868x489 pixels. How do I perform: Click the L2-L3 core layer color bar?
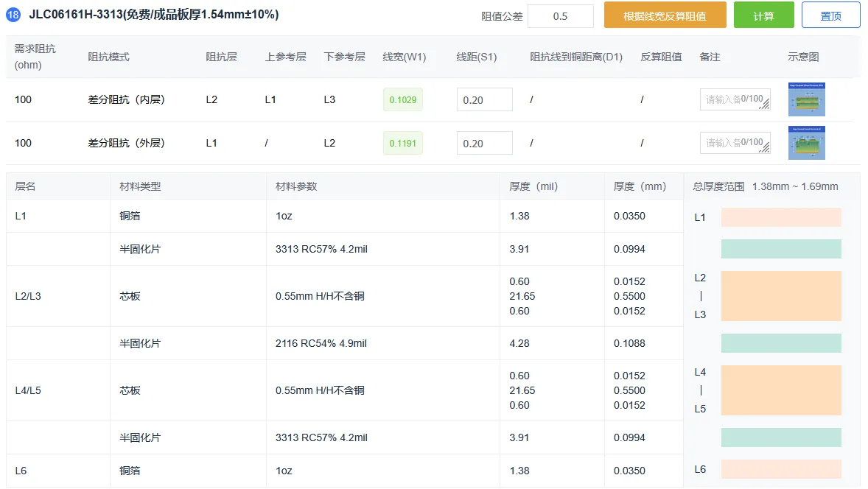tap(781, 296)
